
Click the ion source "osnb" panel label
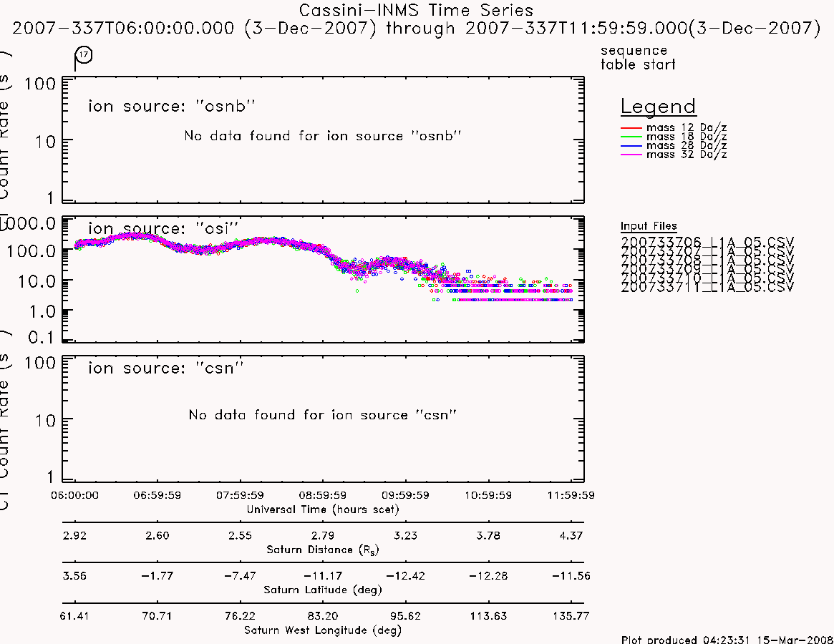click(x=171, y=107)
